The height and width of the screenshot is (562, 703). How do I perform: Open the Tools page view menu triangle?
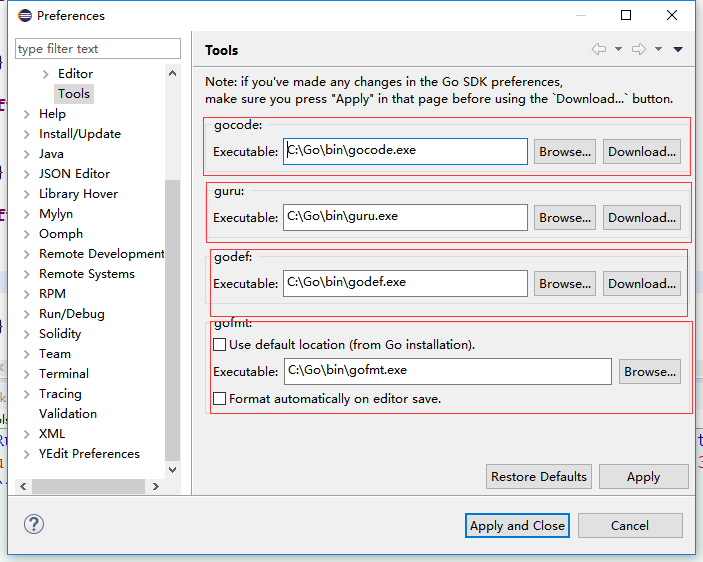point(678,49)
